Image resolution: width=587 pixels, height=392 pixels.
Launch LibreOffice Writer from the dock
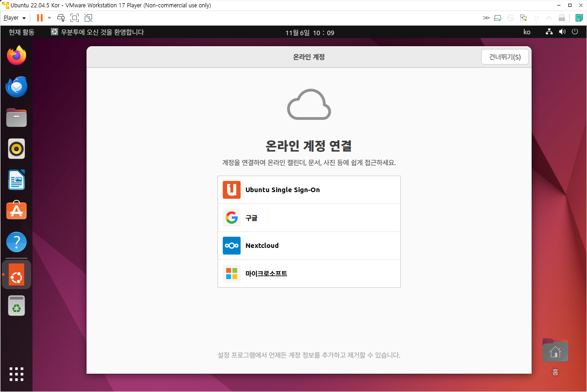(16, 180)
